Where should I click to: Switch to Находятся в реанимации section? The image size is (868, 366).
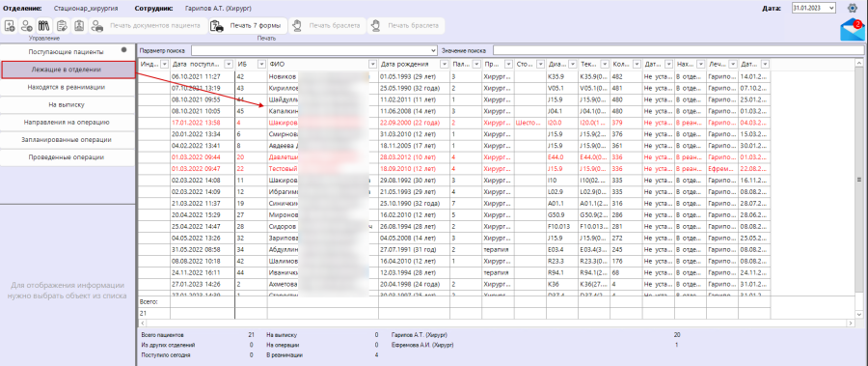[67, 87]
